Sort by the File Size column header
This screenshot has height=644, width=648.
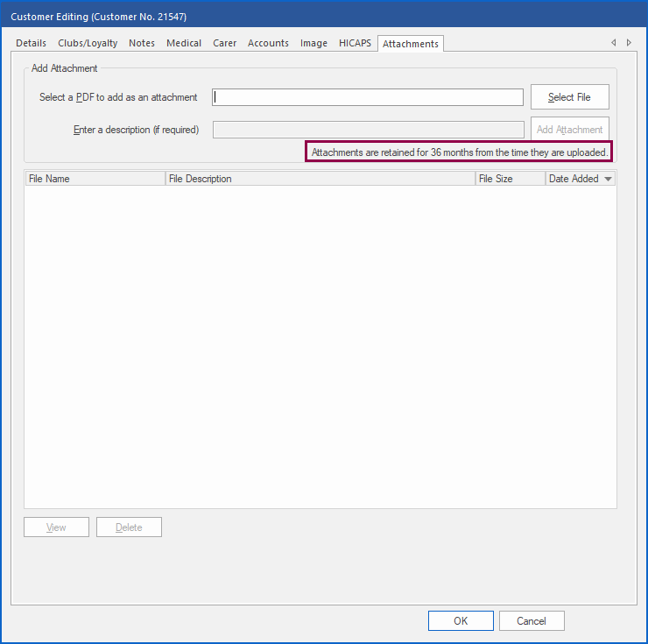point(511,179)
